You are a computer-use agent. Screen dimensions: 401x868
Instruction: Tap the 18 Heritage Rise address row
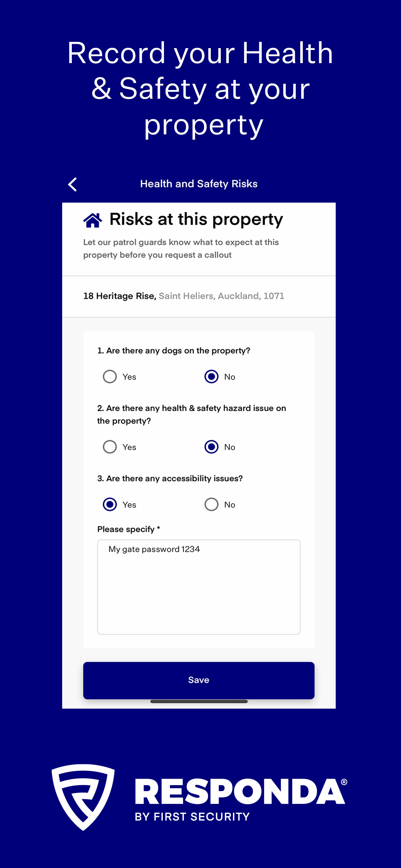184,296
